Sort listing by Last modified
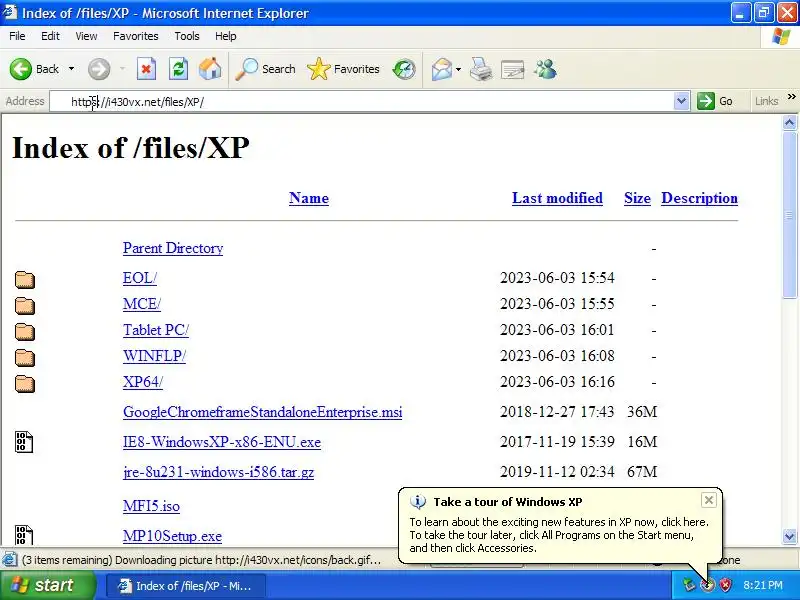 tap(557, 198)
